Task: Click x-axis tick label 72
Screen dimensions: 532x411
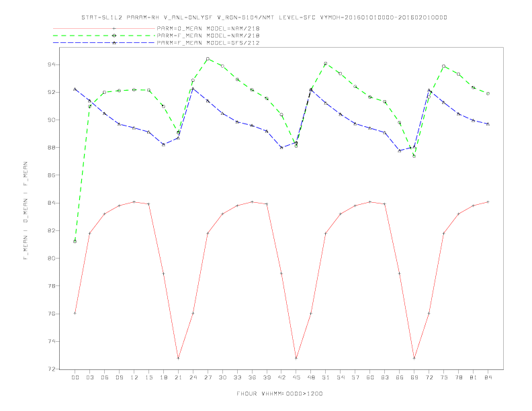Action: 429,377
